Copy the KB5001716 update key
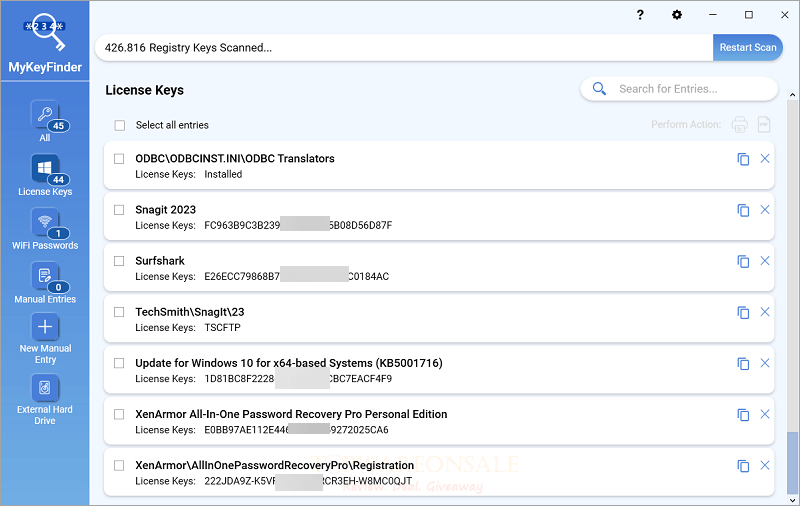This screenshot has width=800, height=506. coord(743,363)
